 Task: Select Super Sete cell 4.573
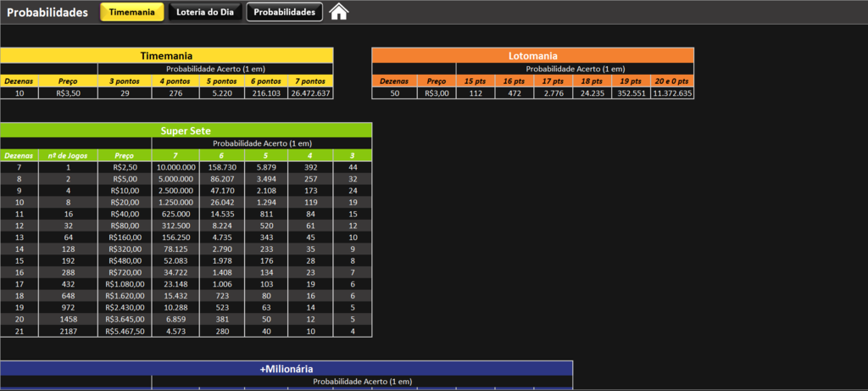175,331
